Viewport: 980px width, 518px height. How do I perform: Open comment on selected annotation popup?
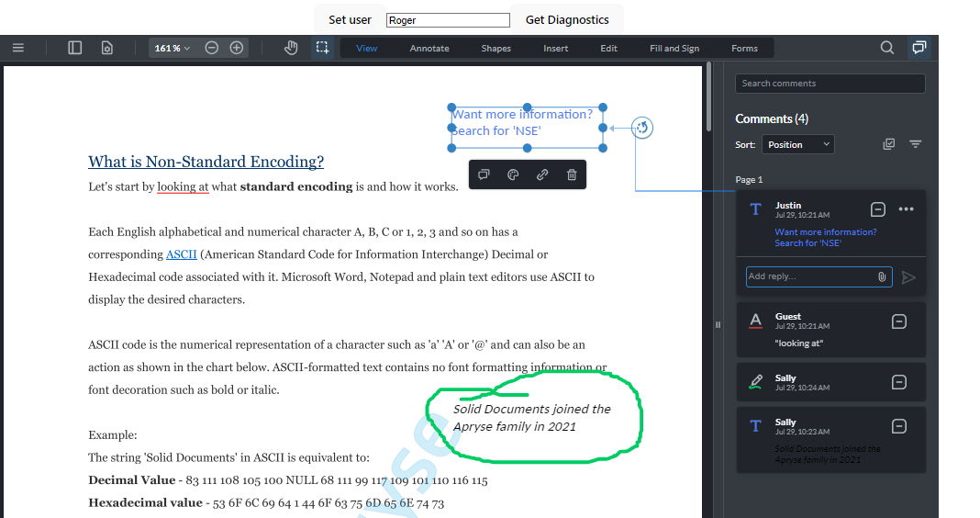484,175
